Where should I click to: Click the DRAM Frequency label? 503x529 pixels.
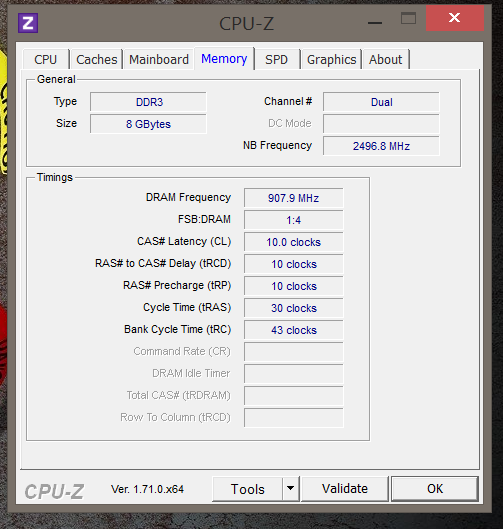[x=188, y=197]
